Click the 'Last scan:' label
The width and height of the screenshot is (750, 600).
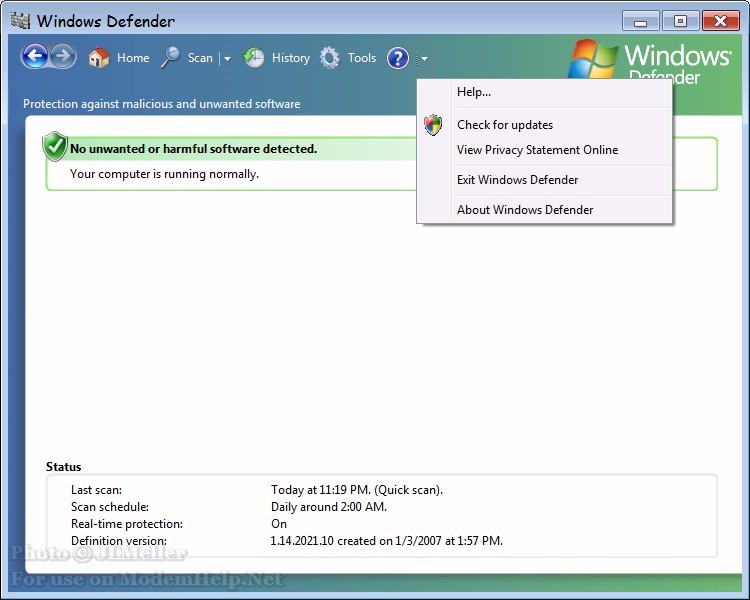(x=96, y=490)
